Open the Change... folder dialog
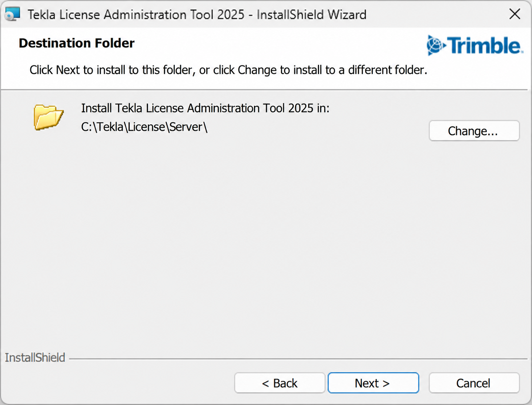Image resolution: width=532 pixels, height=405 pixels. pos(474,131)
